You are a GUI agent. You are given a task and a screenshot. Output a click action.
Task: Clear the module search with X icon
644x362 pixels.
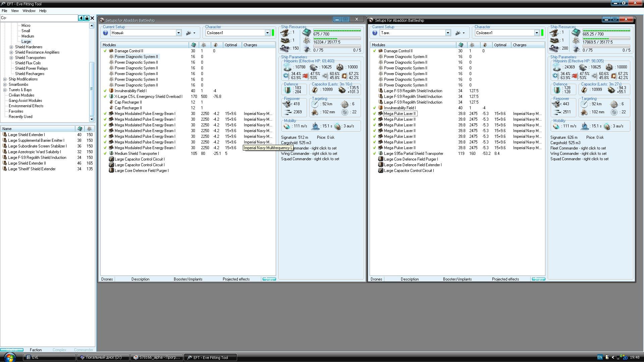click(x=93, y=18)
